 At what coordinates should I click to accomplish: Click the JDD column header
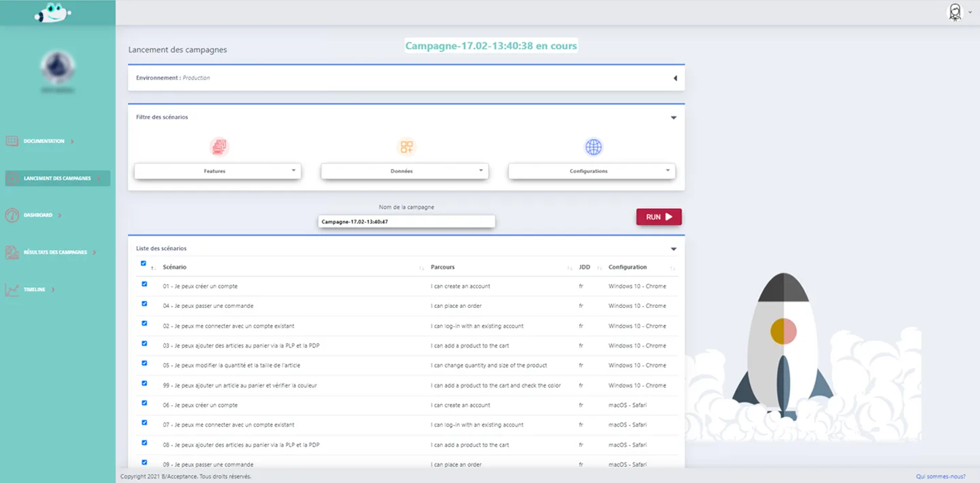pyautogui.click(x=585, y=267)
